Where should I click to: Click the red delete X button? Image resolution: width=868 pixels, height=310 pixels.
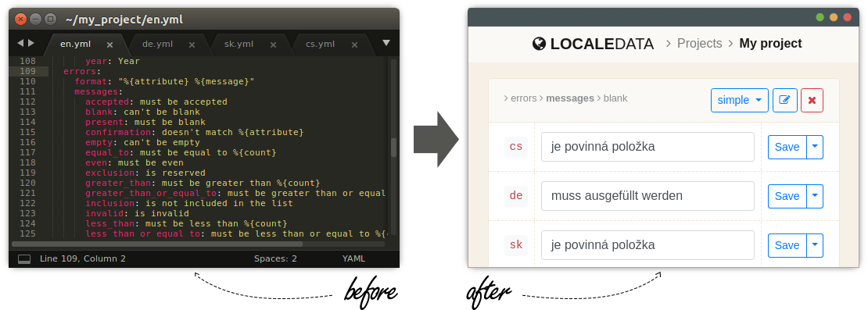[x=812, y=100]
